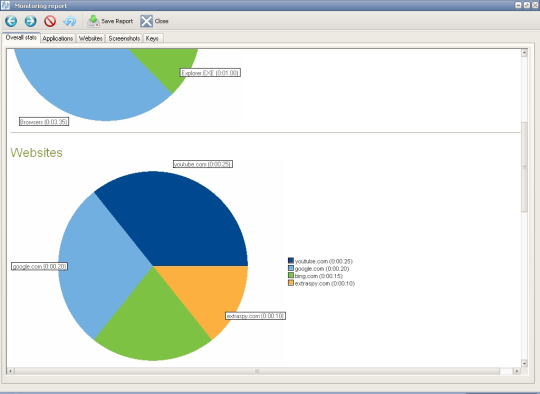540x394 pixels.
Task: Click the vertical scrollbar up arrow
Action: click(x=524, y=53)
